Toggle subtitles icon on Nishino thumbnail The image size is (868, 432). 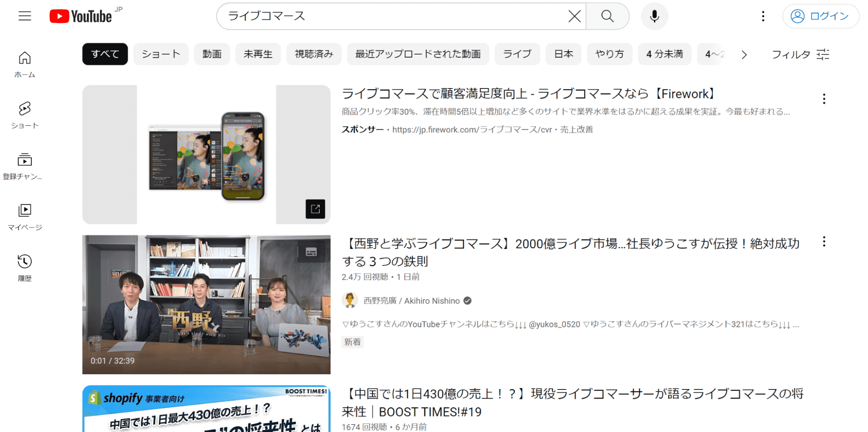[x=311, y=252]
